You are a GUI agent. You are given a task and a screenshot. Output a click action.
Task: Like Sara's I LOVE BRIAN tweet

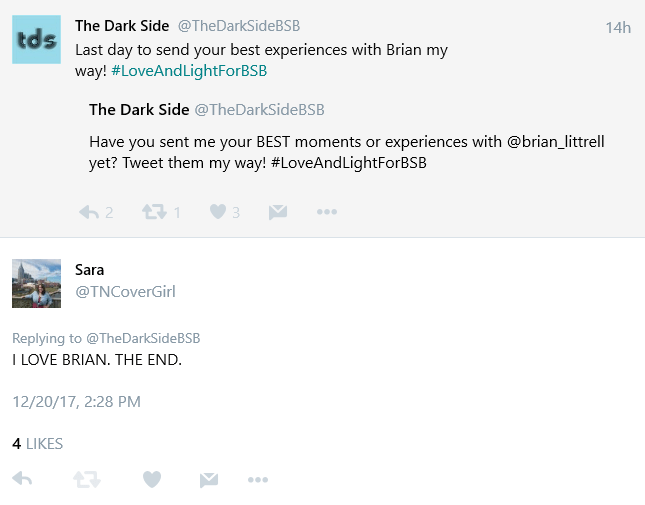tap(151, 480)
